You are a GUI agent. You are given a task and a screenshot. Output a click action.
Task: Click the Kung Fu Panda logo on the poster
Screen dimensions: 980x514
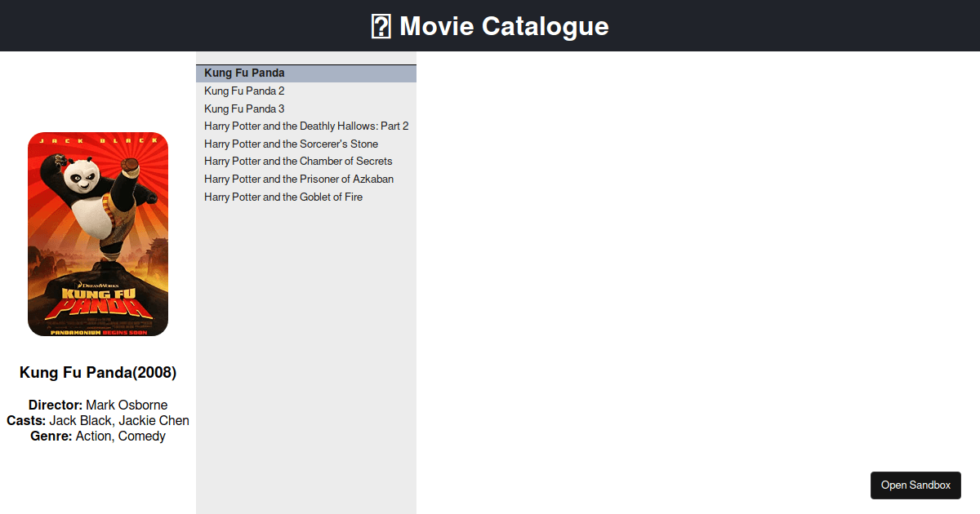[x=98, y=302]
